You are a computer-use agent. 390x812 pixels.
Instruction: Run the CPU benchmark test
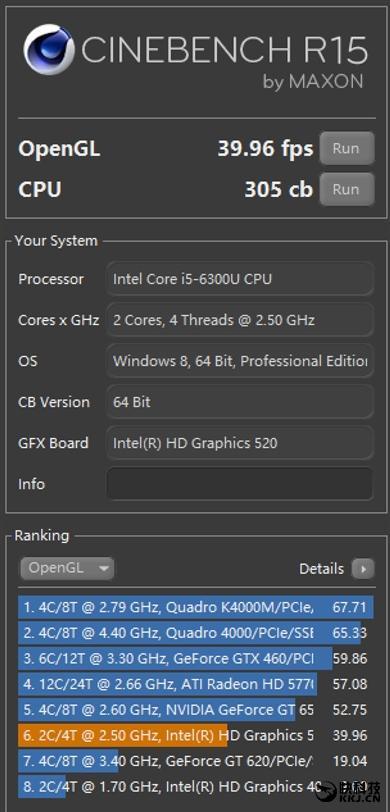pos(346,189)
